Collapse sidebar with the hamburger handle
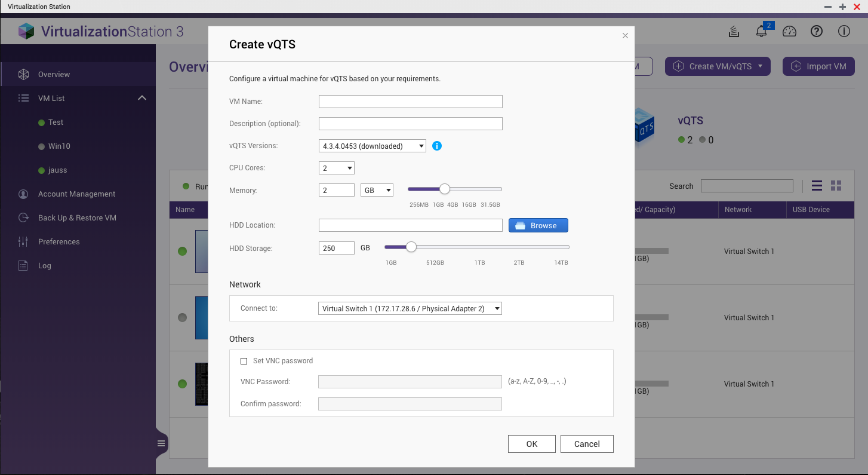 [x=161, y=443]
